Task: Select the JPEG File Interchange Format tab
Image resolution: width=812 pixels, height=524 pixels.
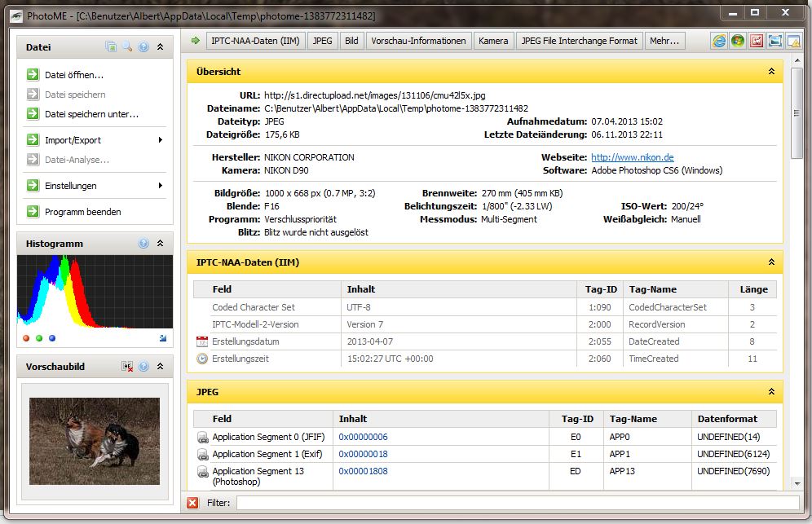Action: tap(579, 41)
